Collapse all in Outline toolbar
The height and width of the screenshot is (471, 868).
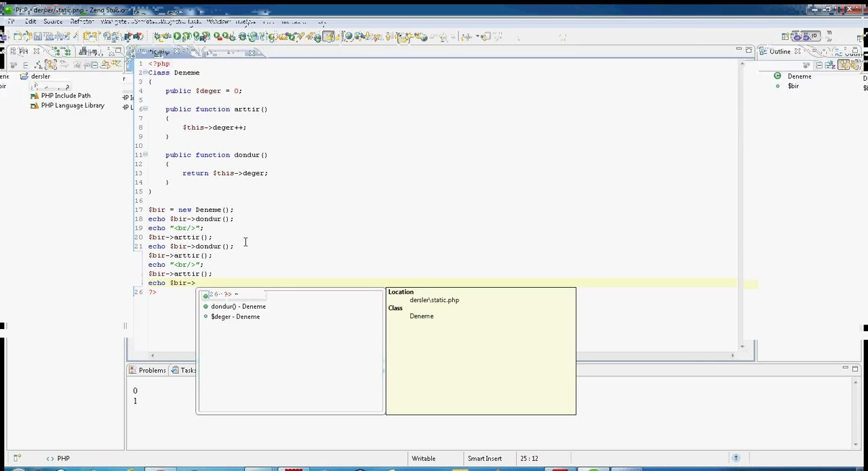click(x=819, y=65)
